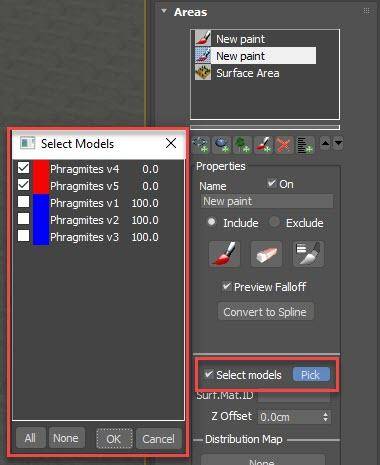Click the 100.0 value of Phragmites v3
The image size is (380, 465).
point(145,237)
